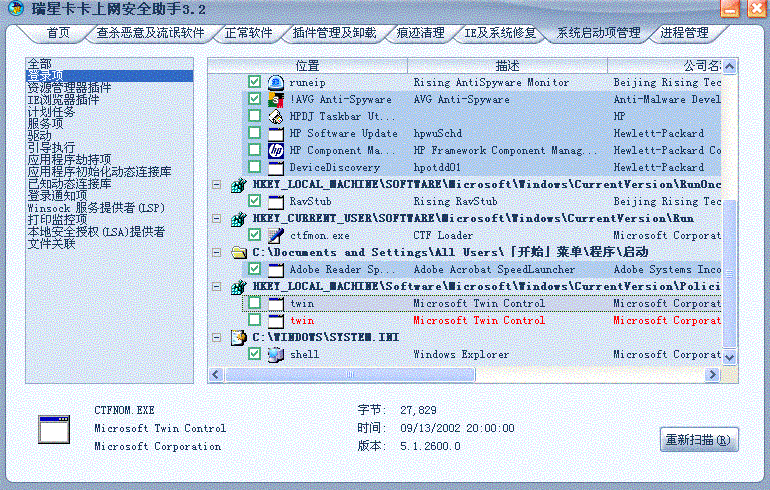Viewport: 770px width, 490px height.
Task: Click the 描述 column header
Action: coord(507,66)
